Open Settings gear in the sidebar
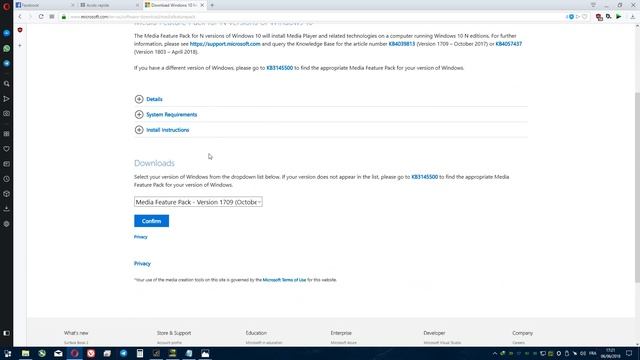 (x=7, y=224)
